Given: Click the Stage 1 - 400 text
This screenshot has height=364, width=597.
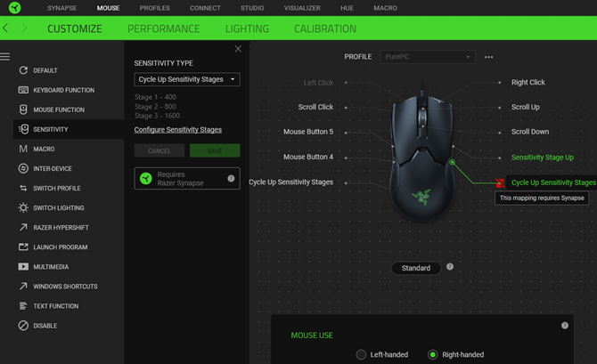Looking at the screenshot, I should pyautogui.click(x=155, y=97).
